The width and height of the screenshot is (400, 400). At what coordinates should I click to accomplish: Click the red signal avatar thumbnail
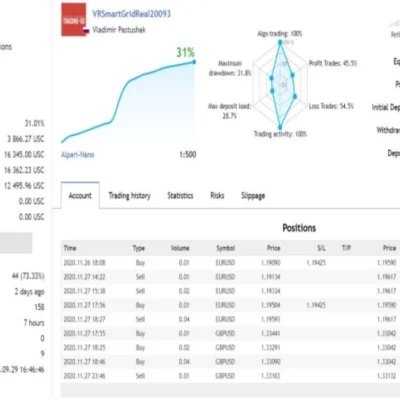(74, 19)
